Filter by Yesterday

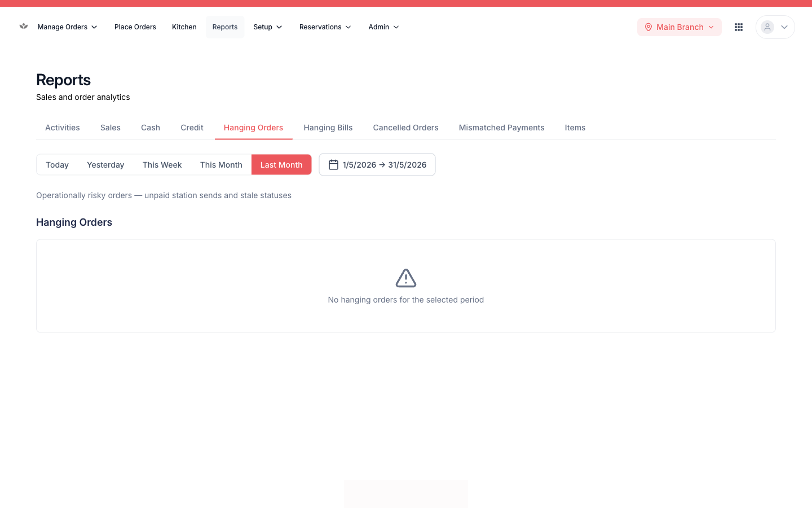[105, 165]
